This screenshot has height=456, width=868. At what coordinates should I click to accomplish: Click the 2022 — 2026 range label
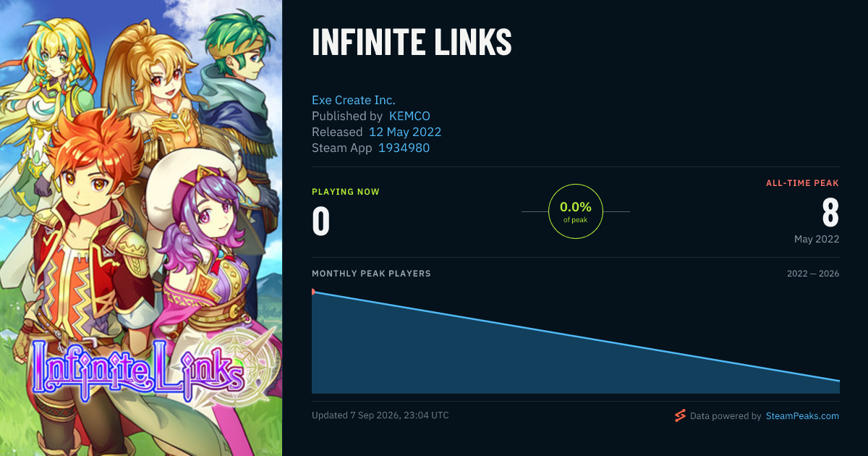[813, 274]
